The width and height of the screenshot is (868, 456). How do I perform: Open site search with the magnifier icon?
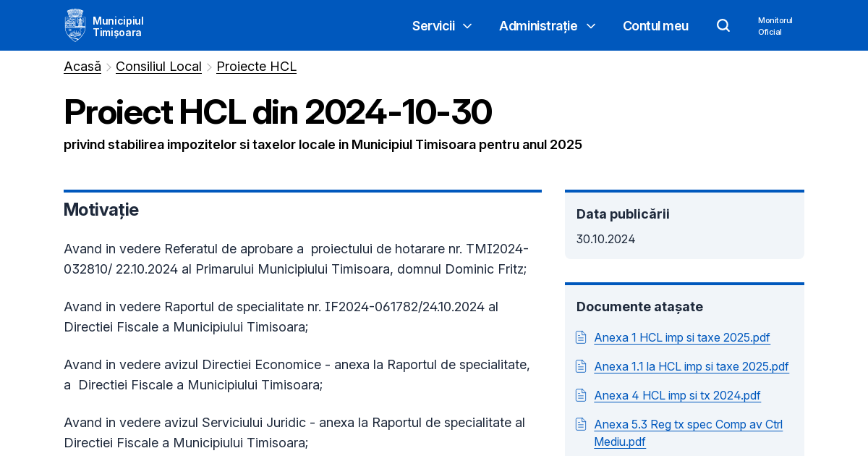[x=723, y=25]
